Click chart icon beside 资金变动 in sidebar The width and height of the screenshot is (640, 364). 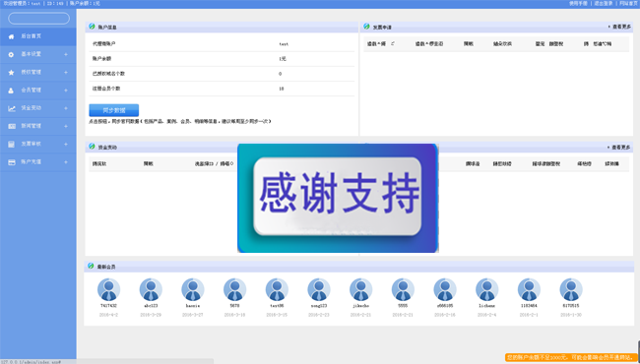pos(12,108)
